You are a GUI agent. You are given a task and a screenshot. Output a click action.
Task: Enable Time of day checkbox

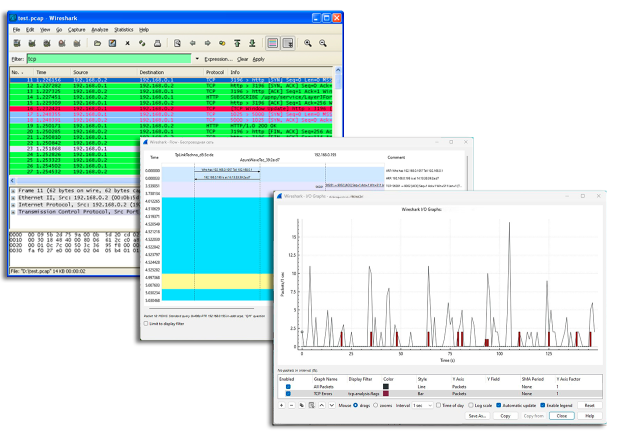(x=438, y=405)
